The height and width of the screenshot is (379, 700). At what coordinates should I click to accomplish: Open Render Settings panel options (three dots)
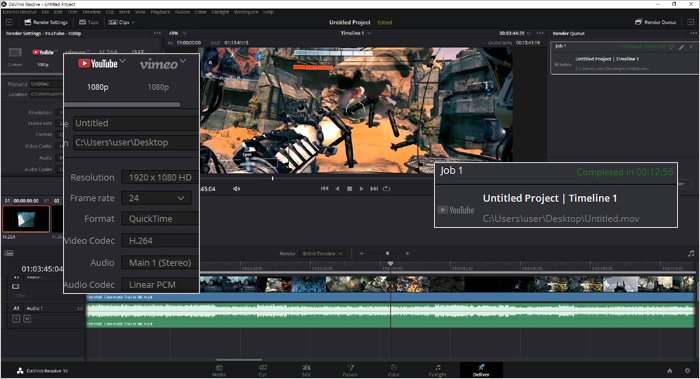click(157, 33)
